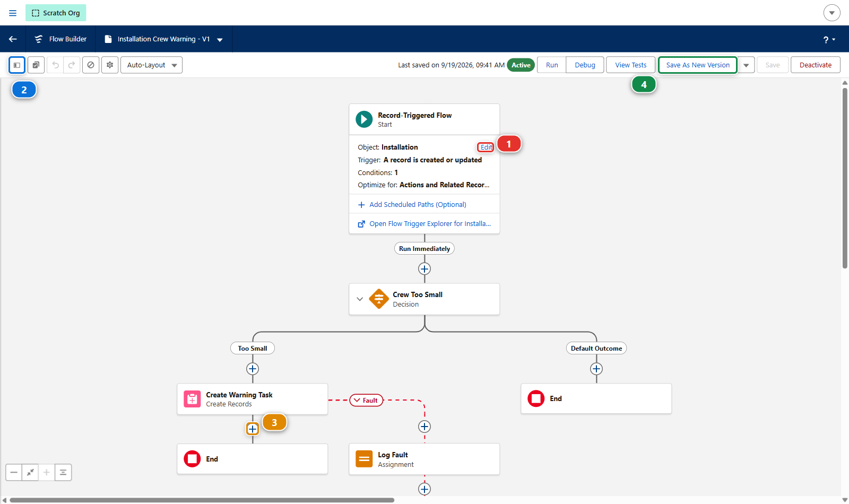Add element below Too Small outcome
The width and height of the screenshot is (849, 504).
[x=253, y=369]
